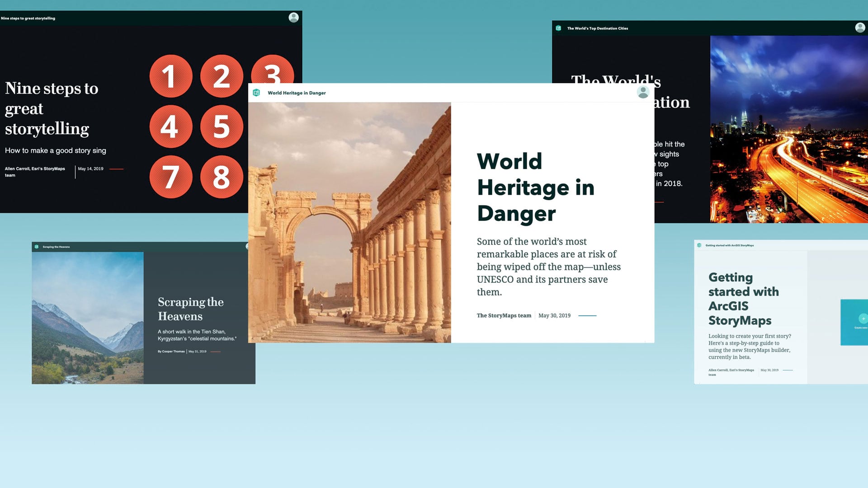Click the red number 1 circle
This screenshot has height=488, width=868.
pyautogui.click(x=170, y=76)
